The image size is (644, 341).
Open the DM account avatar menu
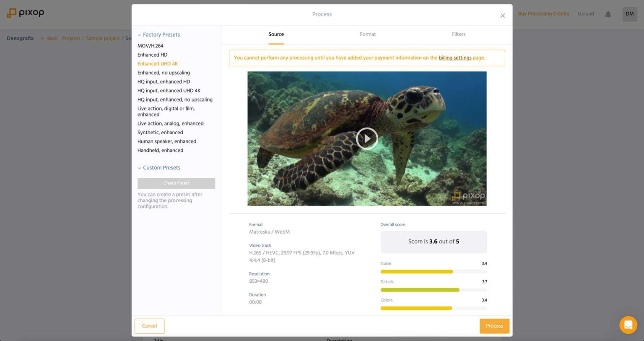[x=629, y=14]
